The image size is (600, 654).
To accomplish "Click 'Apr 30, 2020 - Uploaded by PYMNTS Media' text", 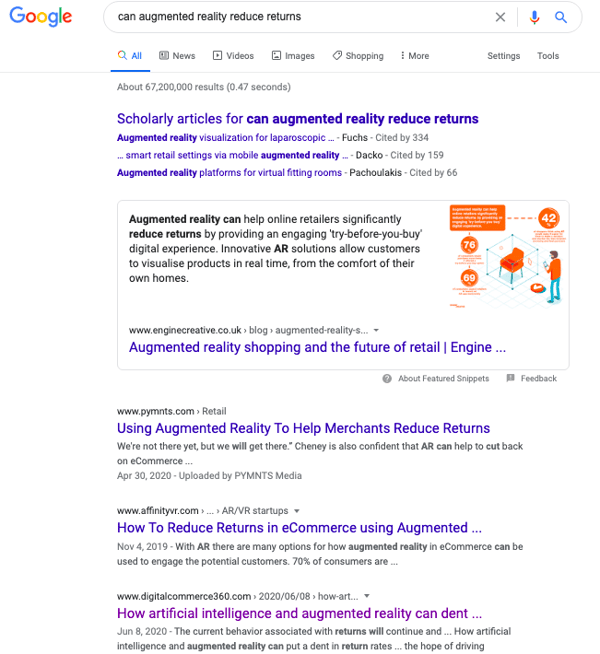I will coord(209,476).
